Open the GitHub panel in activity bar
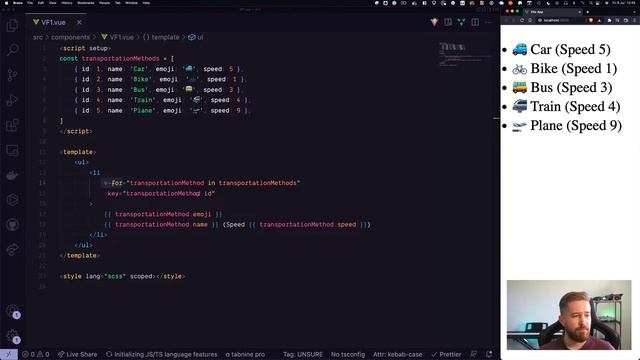Viewport: 640px width, 360px height. click(12, 224)
